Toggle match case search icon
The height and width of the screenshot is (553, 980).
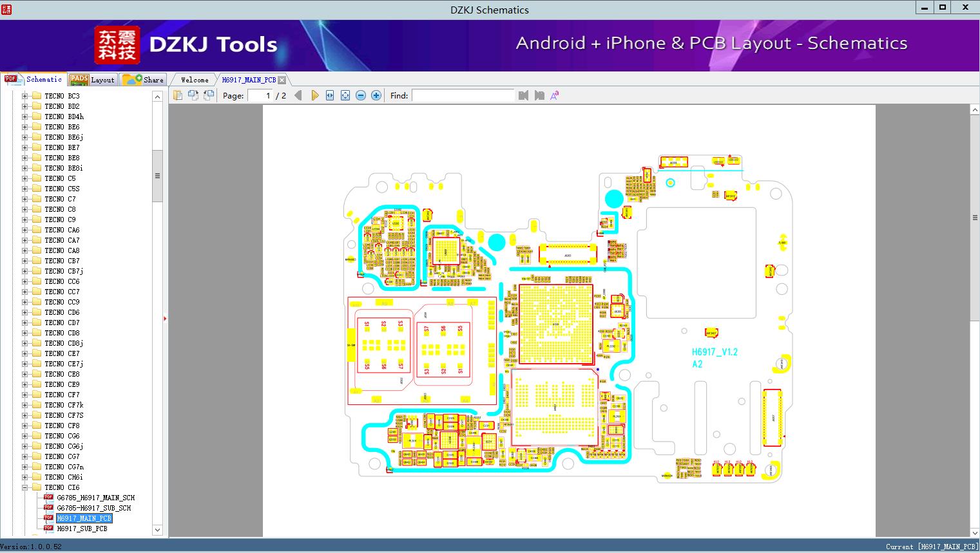[554, 95]
